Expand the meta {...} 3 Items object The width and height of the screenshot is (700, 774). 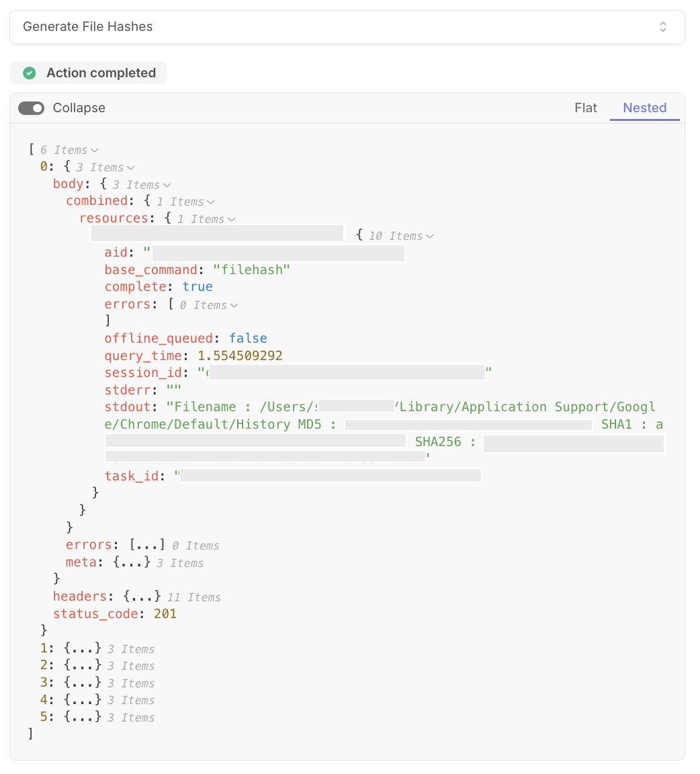tap(131, 562)
